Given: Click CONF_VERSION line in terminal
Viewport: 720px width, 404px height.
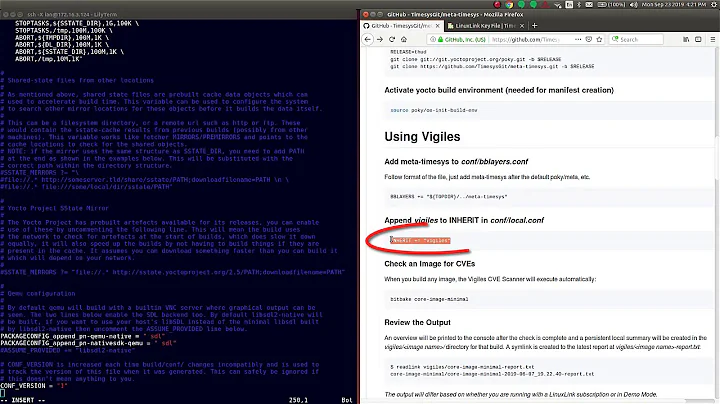Looking at the screenshot, I should pos(34,386).
